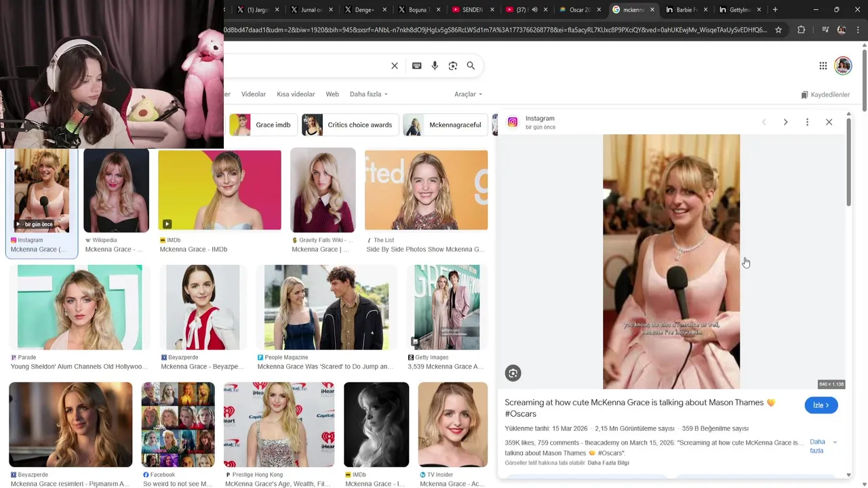The width and height of the screenshot is (868, 488).
Task: Search by image with the Lens camera icon
Action: pos(453,66)
